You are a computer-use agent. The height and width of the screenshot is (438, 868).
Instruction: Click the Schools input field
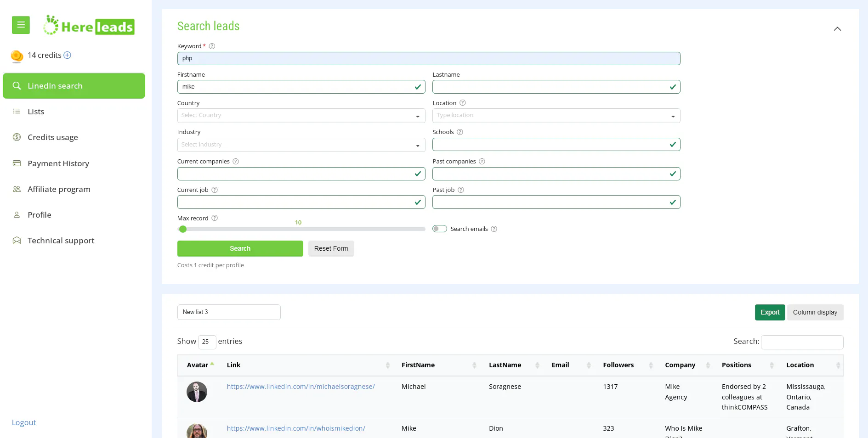[556, 145]
